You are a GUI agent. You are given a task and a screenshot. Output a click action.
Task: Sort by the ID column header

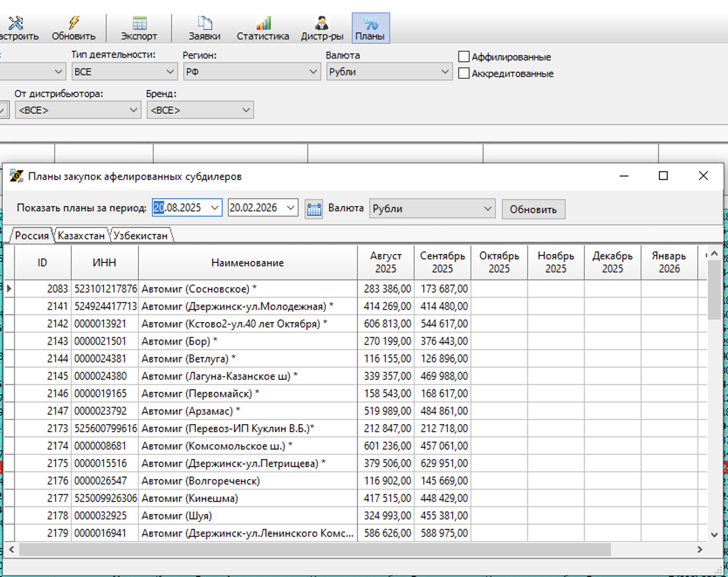click(43, 262)
